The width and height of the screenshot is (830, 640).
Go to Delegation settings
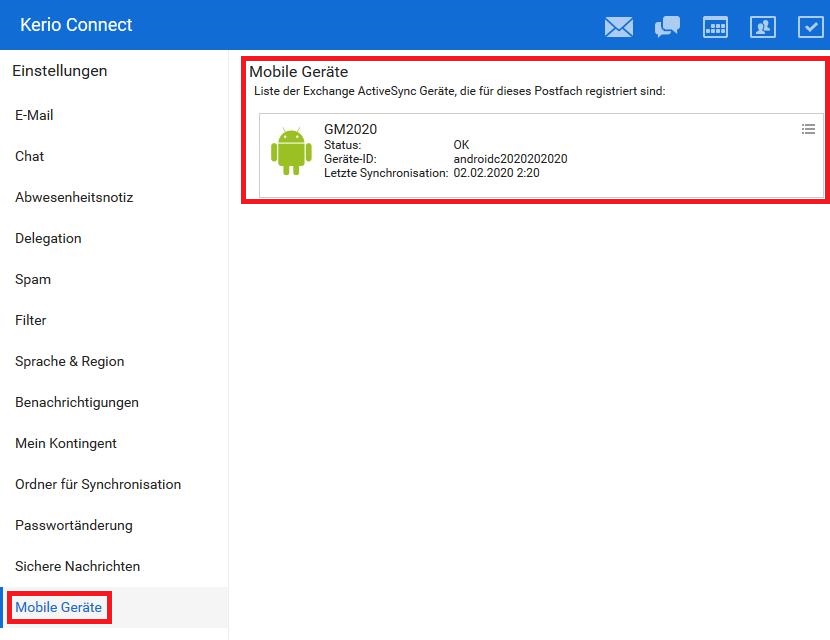click(x=48, y=238)
